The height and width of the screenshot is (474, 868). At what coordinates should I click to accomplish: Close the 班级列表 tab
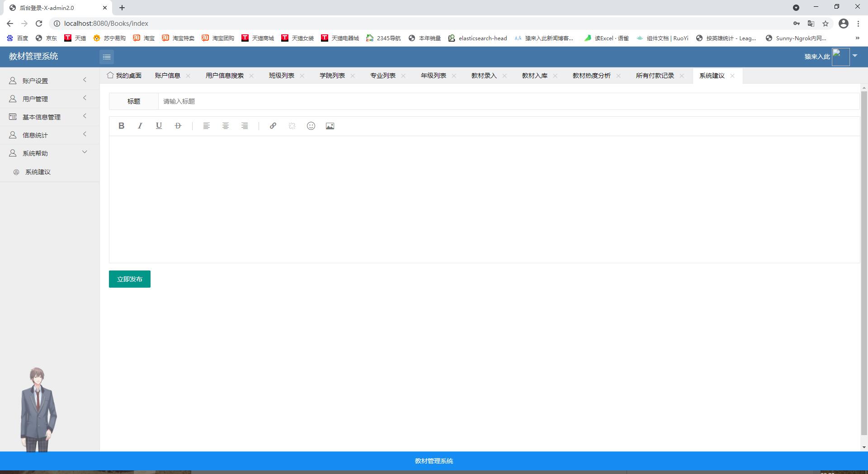pyautogui.click(x=302, y=76)
